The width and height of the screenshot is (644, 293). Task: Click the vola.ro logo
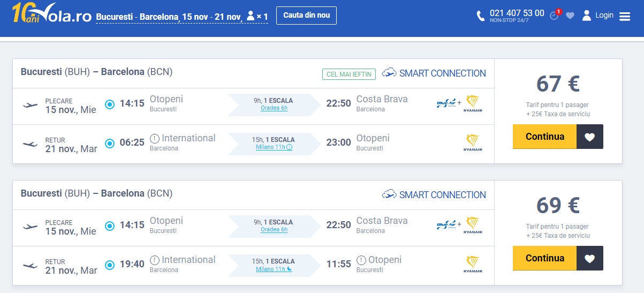click(x=52, y=14)
